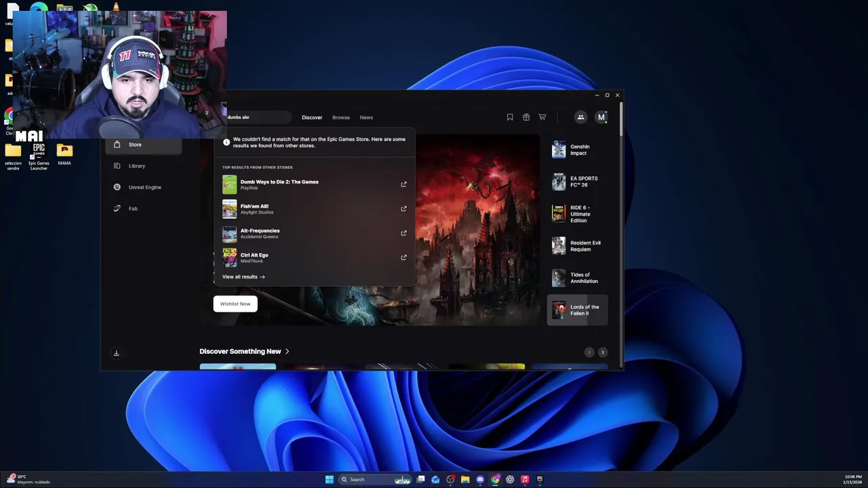The height and width of the screenshot is (488, 868).
Task: Open the shopping cart icon
Action: point(542,117)
